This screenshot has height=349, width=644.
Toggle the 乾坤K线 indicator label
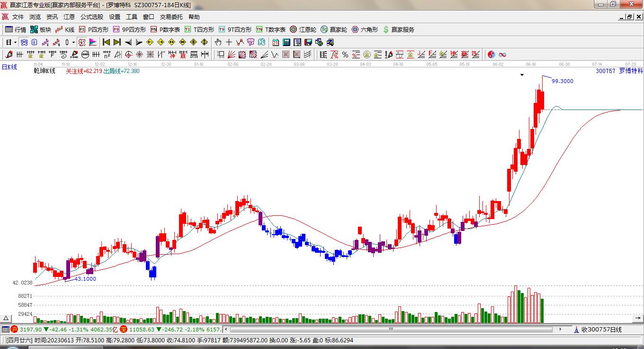pyautogui.click(x=45, y=71)
